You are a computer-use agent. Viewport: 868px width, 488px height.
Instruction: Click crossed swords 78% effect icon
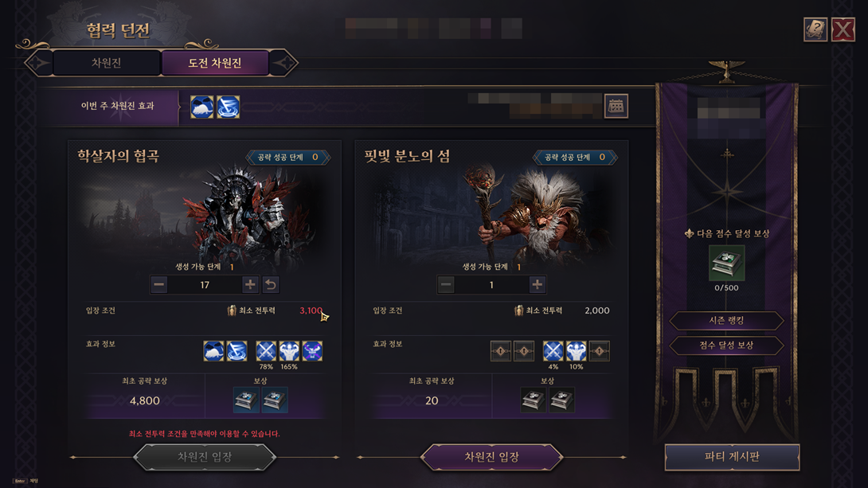click(266, 351)
